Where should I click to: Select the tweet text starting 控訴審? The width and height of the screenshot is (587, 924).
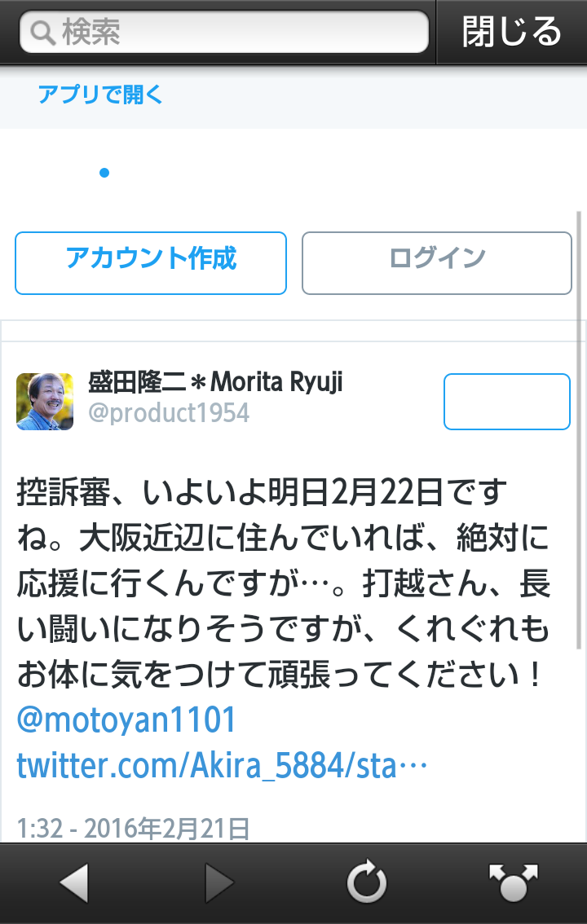point(283,583)
